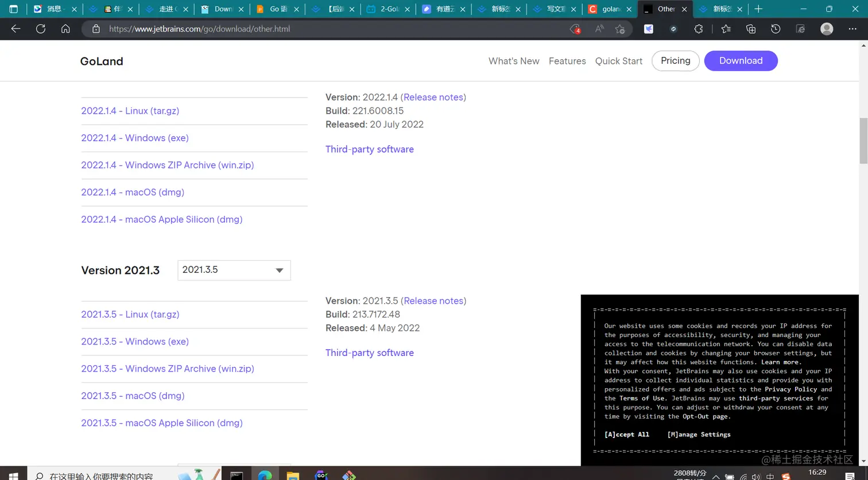Accept all cookies in the consent box

click(x=627, y=435)
